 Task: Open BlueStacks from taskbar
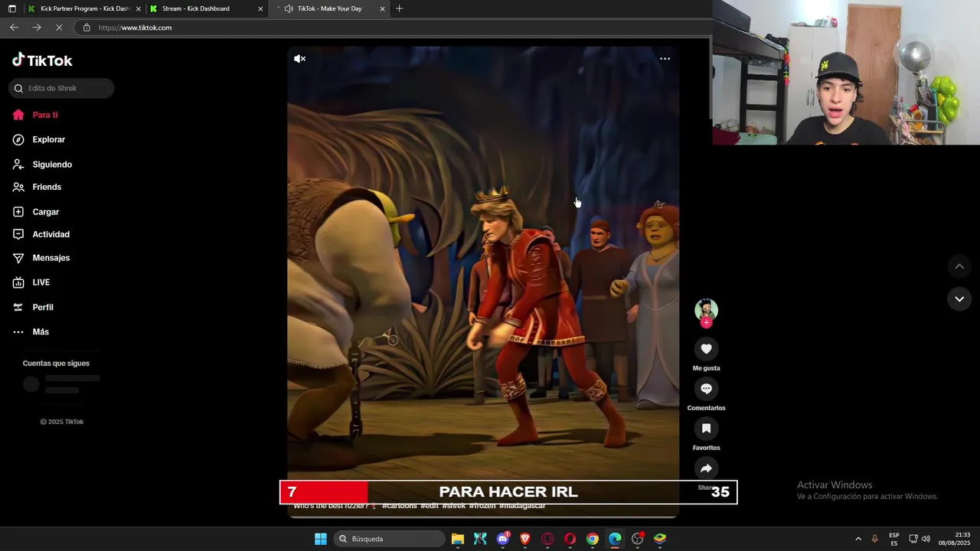click(x=660, y=539)
